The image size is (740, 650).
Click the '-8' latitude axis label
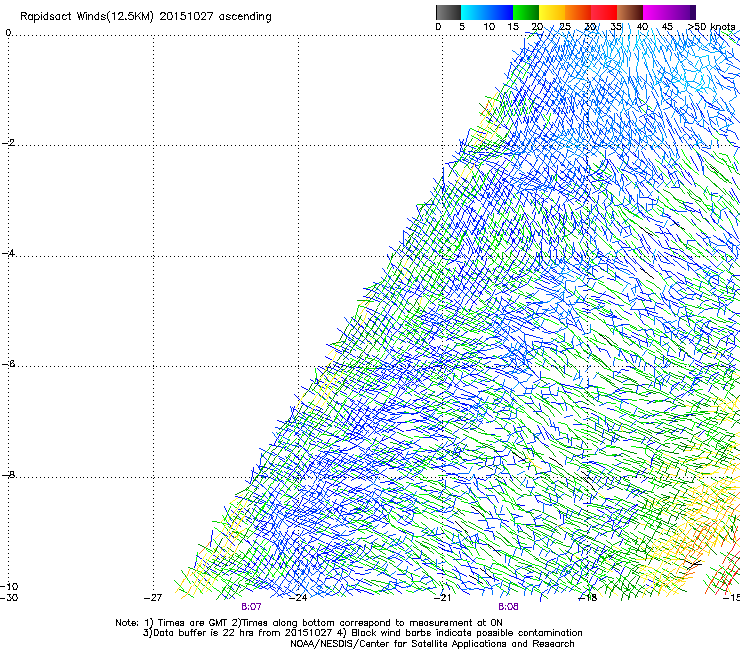8,474
